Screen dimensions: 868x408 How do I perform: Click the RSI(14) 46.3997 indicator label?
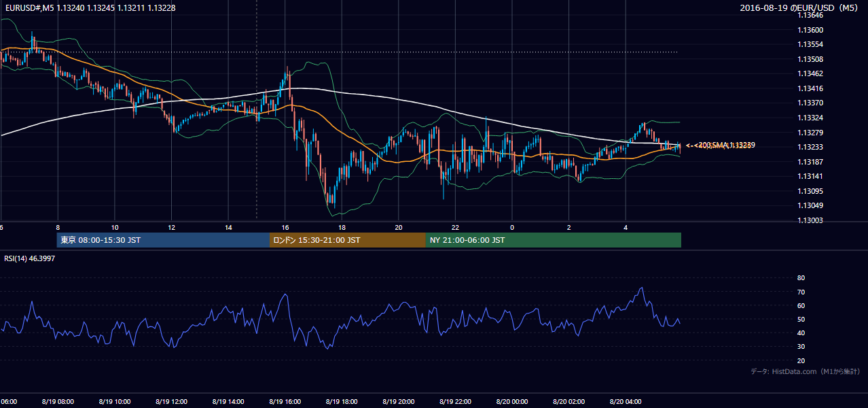pyautogui.click(x=29, y=258)
